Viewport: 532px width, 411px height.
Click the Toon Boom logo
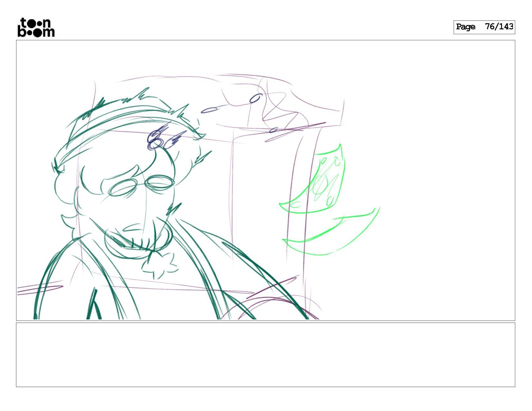click(x=36, y=27)
